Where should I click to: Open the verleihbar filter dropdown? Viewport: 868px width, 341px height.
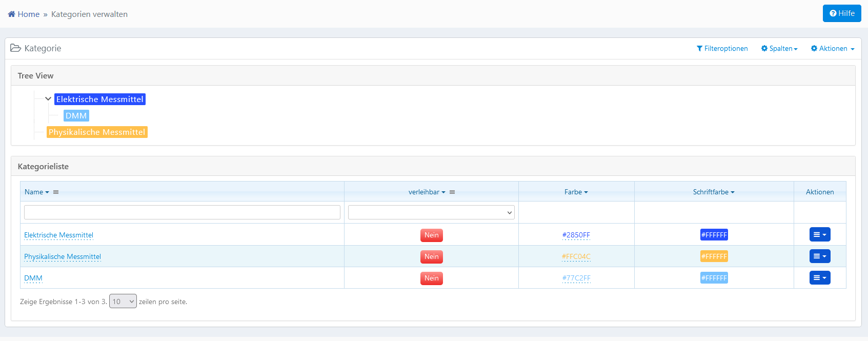(x=431, y=212)
